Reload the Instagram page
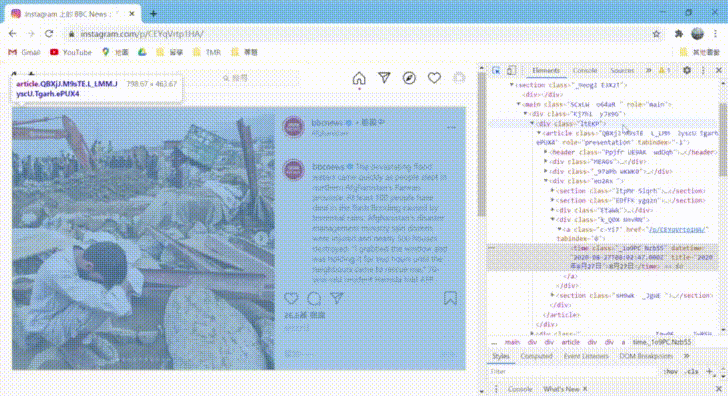Screen dimensions: 728x396 [49, 33]
